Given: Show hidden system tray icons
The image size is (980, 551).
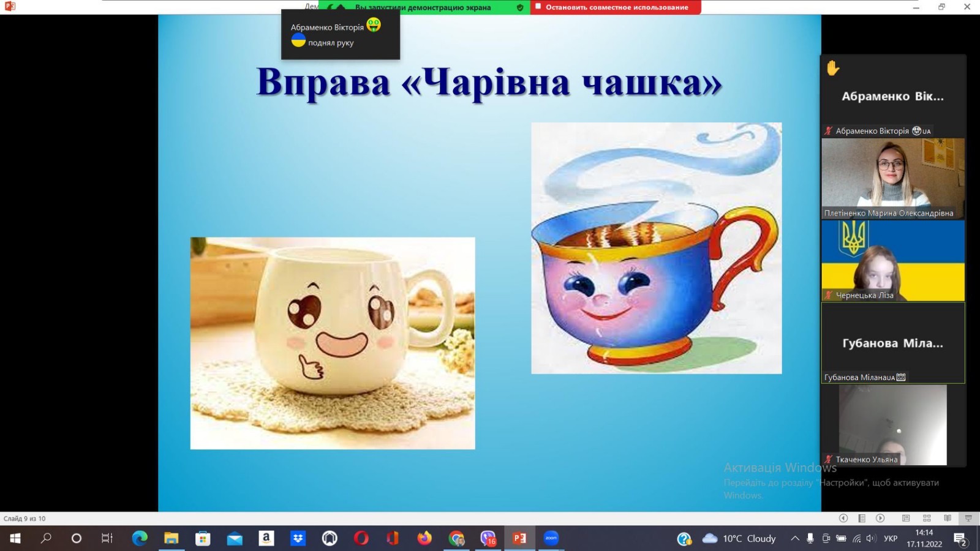Looking at the screenshot, I should tap(794, 539).
